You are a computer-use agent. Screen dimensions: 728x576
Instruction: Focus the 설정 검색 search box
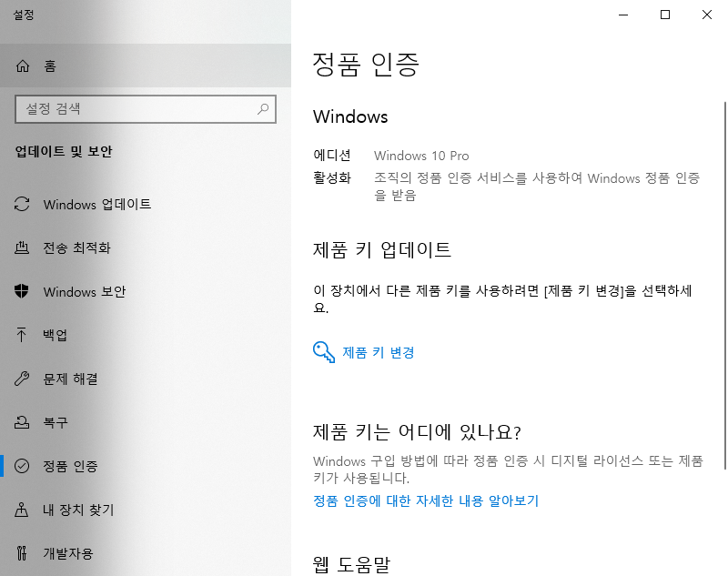pos(146,109)
